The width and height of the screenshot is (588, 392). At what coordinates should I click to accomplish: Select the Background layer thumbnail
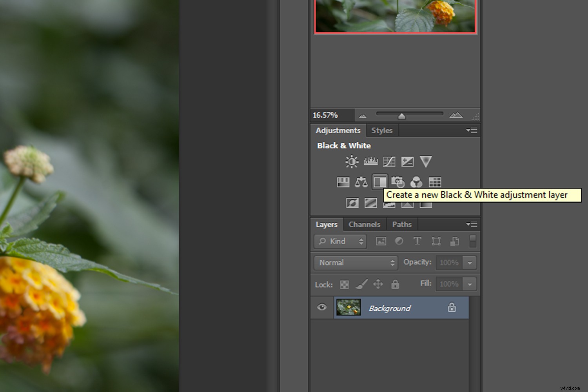coord(348,308)
